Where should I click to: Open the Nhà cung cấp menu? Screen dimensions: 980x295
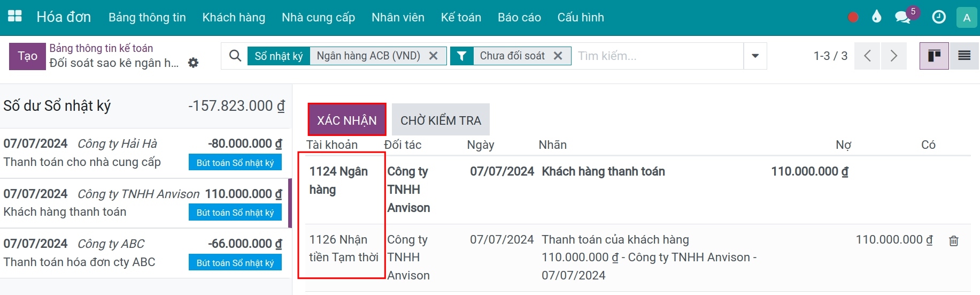pos(318,17)
